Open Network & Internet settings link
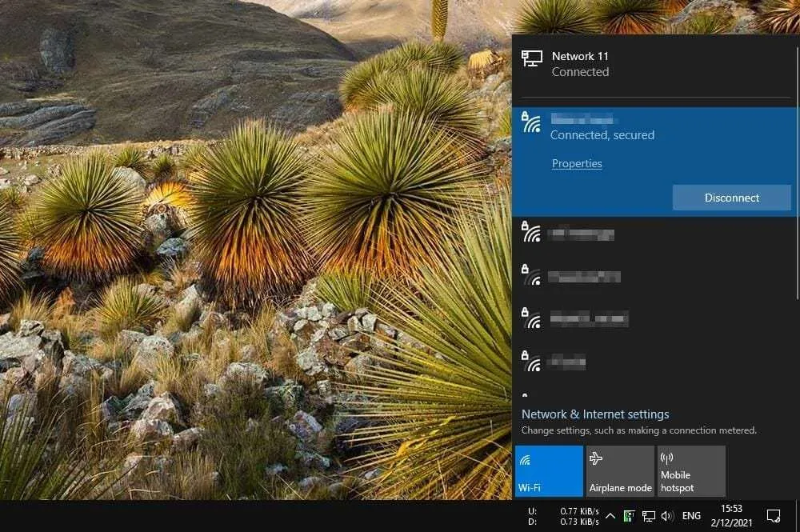This screenshot has width=800, height=532. coord(595,414)
